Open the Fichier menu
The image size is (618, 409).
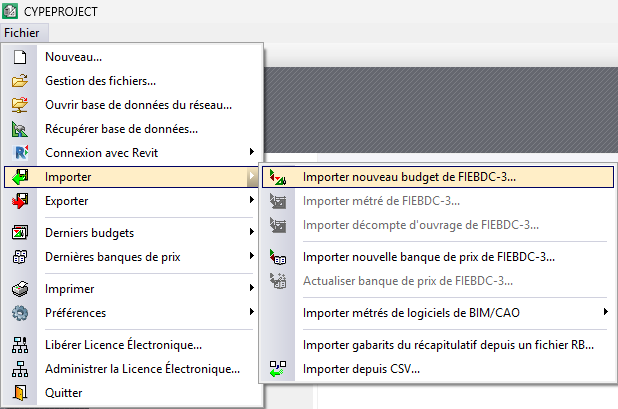[22, 33]
